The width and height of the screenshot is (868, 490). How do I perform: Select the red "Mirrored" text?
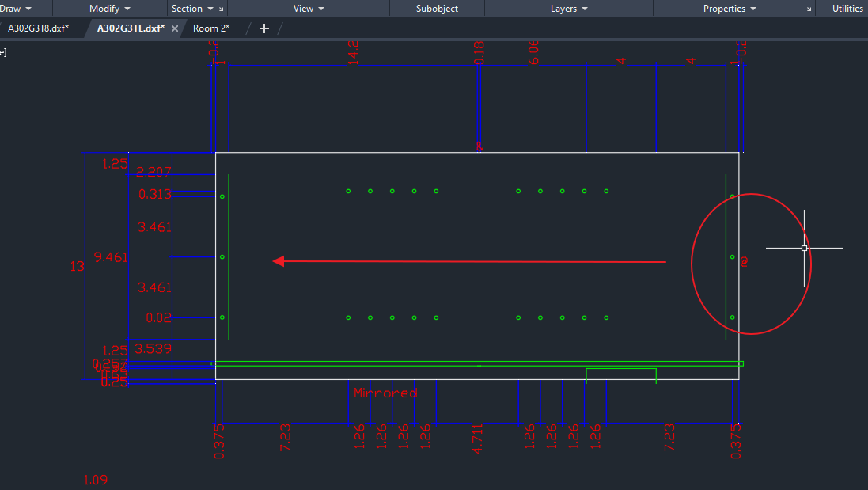tap(385, 393)
